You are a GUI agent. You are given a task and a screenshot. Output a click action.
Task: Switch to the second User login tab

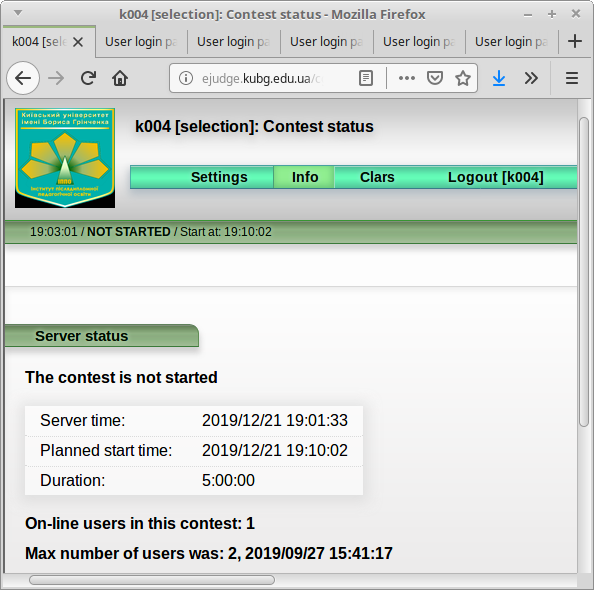pyautogui.click(x=233, y=42)
